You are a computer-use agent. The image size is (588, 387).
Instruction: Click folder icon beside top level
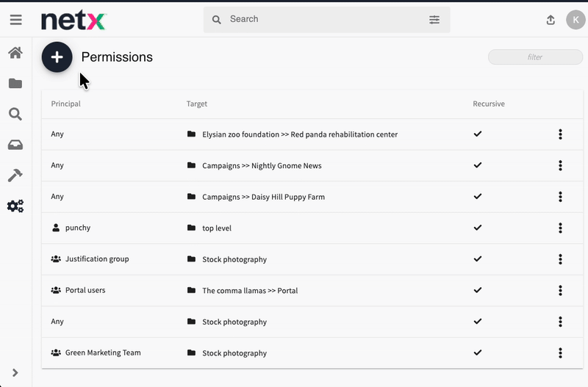tap(191, 228)
